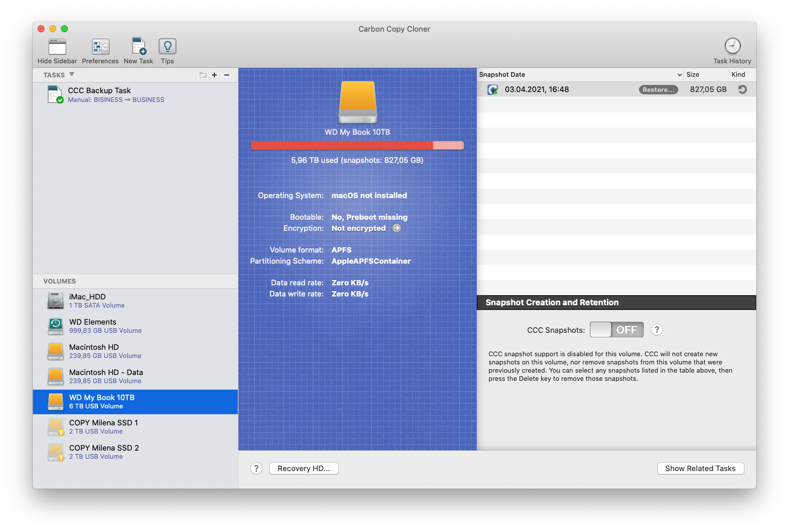Add a task with the plus button
The height and width of the screenshot is (532, 789).
click(214, 75)
